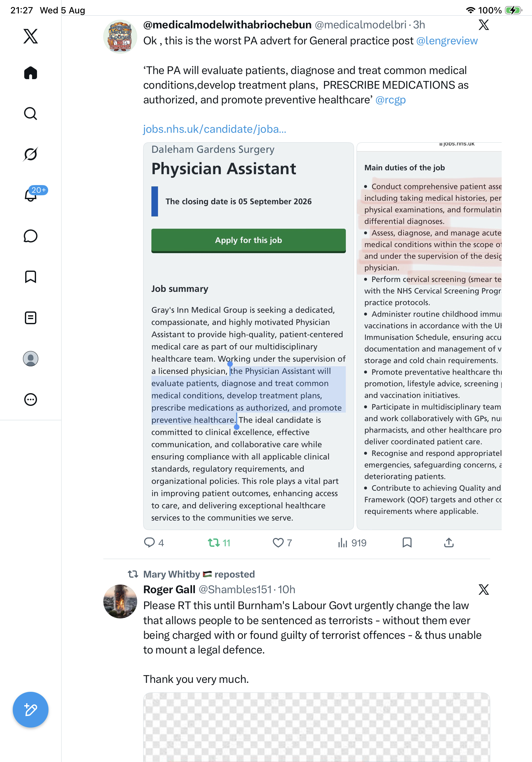This screenshot has height=762, width=532.
Task: Repost the PA advert tweet
Action: tap(219, 543)
